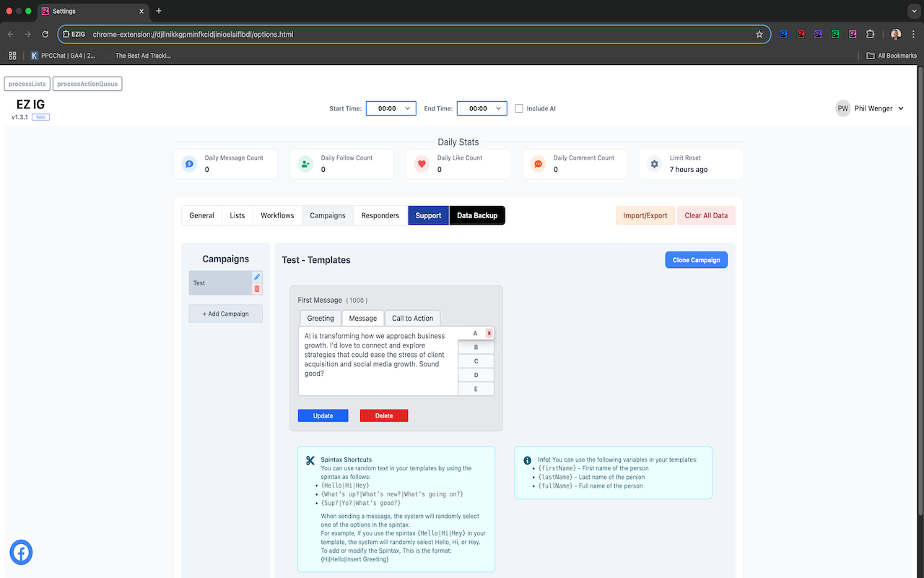This screenshot has height=578, width=924.
Task: Open the Responders tab
Action: 380,215
